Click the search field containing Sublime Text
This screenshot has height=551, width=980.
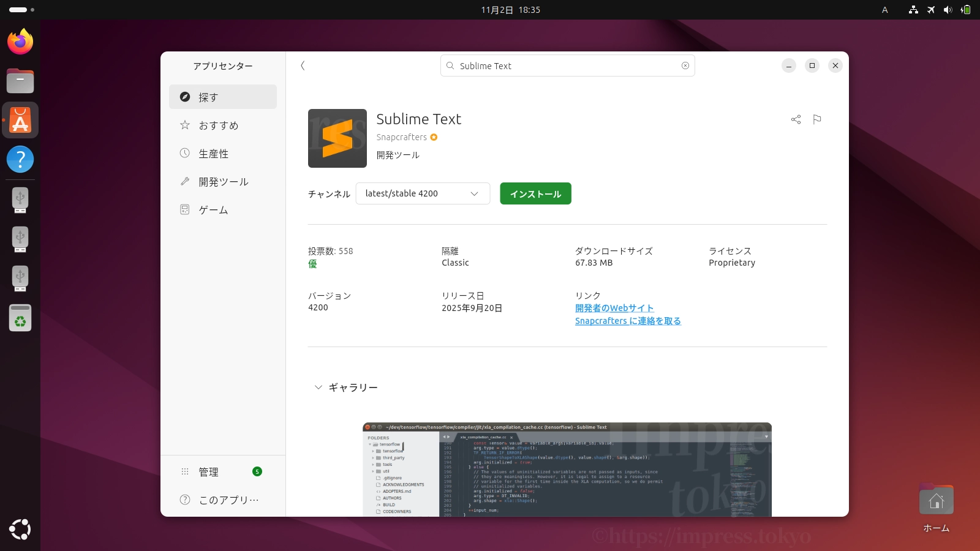[x=567, y=66]
